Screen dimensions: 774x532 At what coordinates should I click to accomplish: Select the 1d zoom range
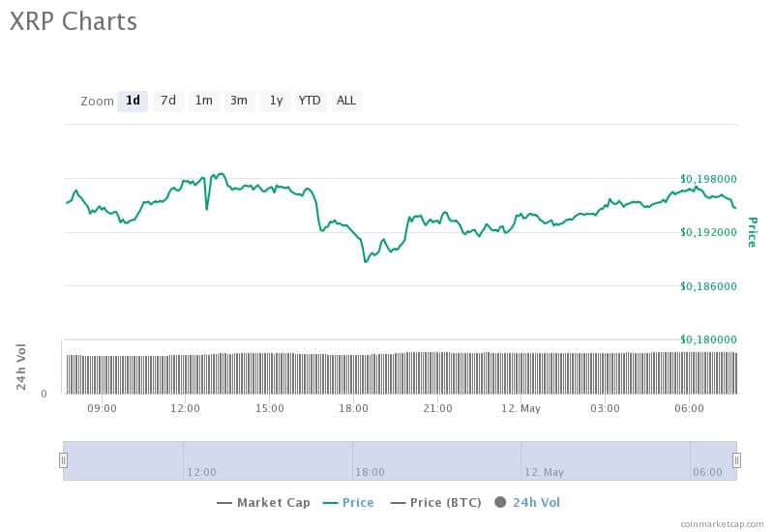133,101
